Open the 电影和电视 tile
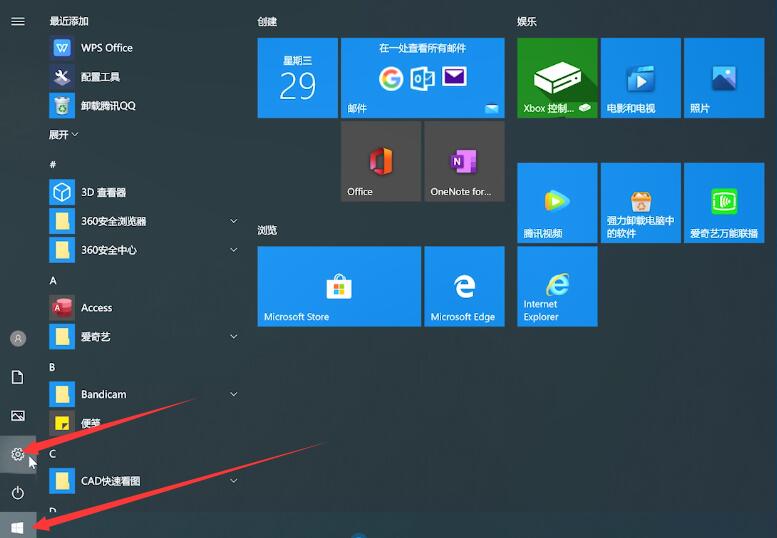777x538 pixels. tap(641, 78)
